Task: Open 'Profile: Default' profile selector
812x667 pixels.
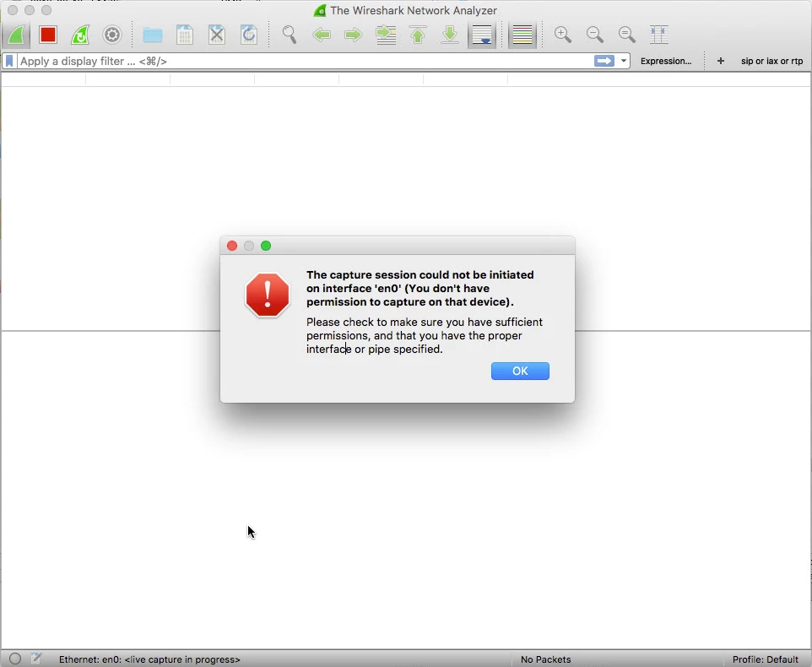Action: coord(766,659)
